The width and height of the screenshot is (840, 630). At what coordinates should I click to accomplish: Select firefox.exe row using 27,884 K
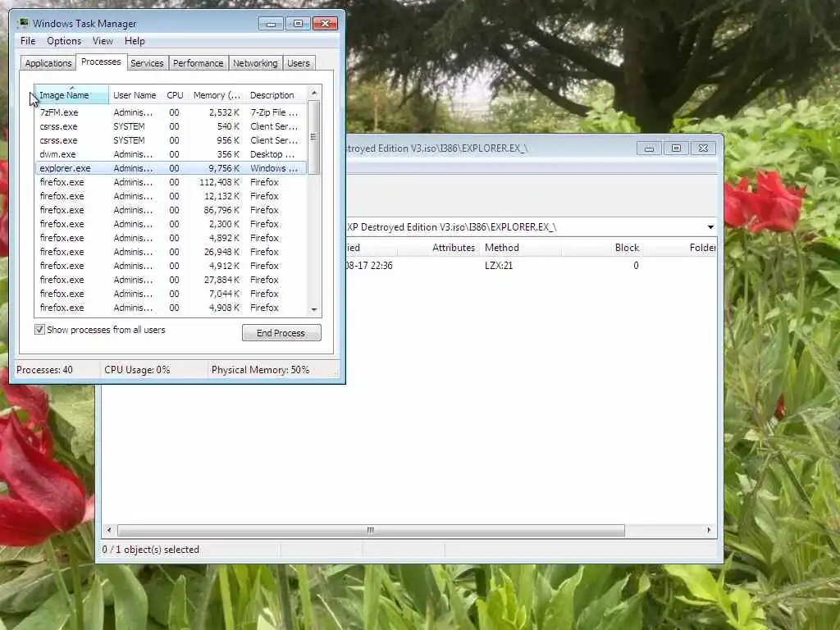171,280
